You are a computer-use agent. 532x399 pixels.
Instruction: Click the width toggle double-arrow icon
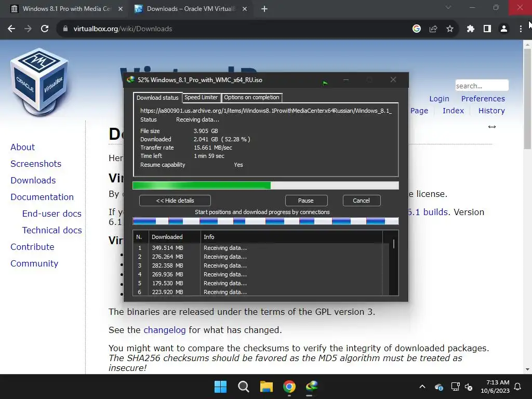[x=492, y=127]
